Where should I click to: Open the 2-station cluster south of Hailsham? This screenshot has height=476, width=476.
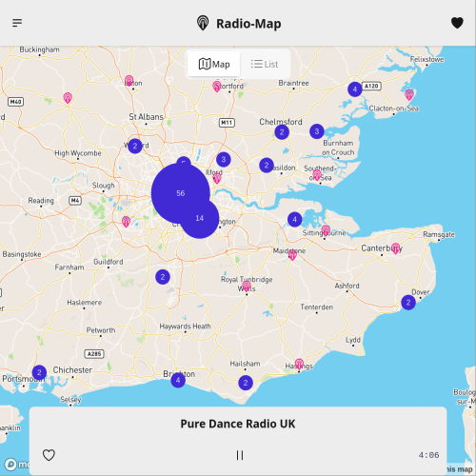tap(246, 383)
